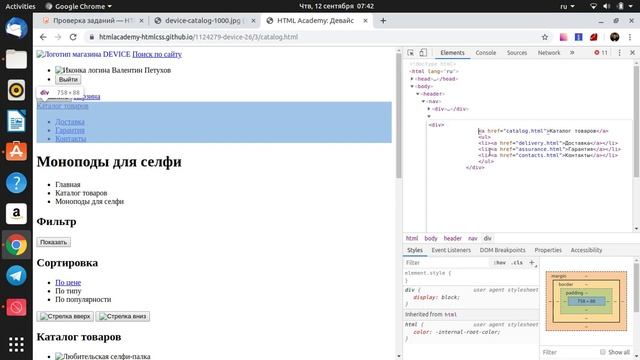Go back to previous page
This screenshot has height=360, width=640.
43,37
